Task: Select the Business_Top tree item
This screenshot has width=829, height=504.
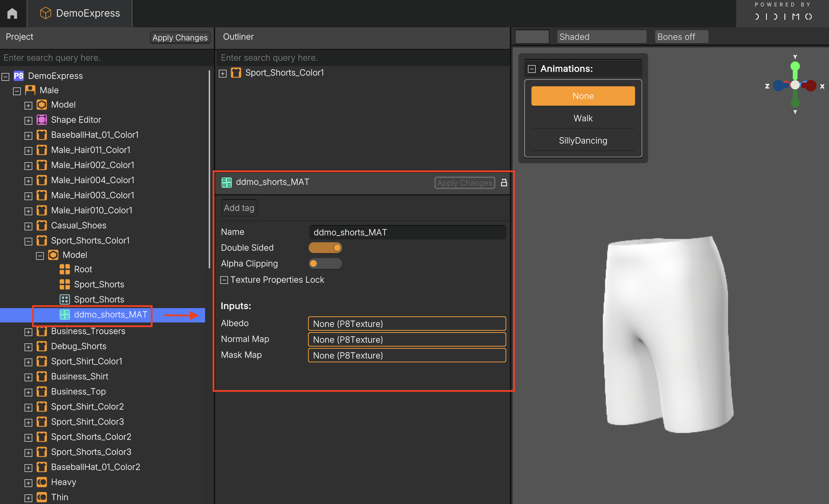Action: (78, 391)
